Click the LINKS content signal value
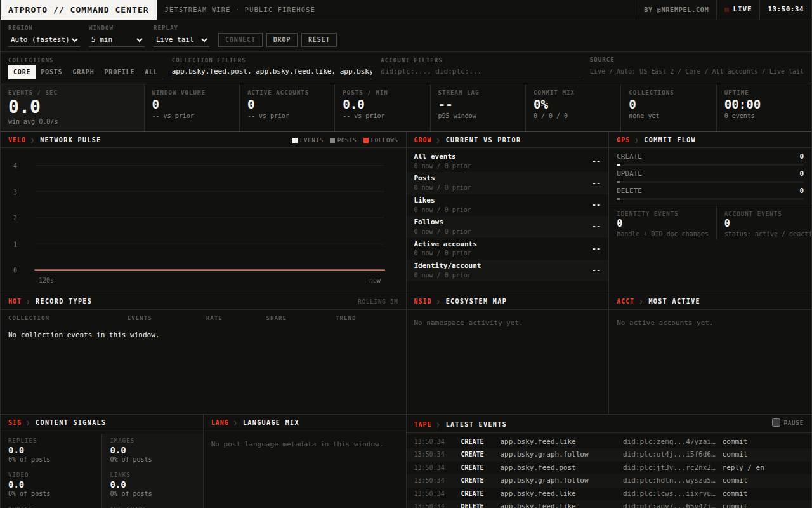This screenshot has height=508, width=812. pyautogui.click(x=118, y=485)
